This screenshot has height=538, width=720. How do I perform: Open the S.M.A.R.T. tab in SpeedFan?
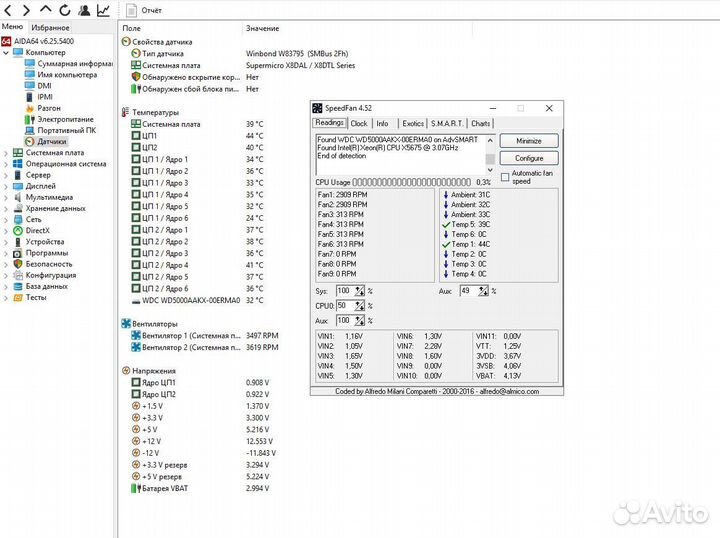click(447, 123)
